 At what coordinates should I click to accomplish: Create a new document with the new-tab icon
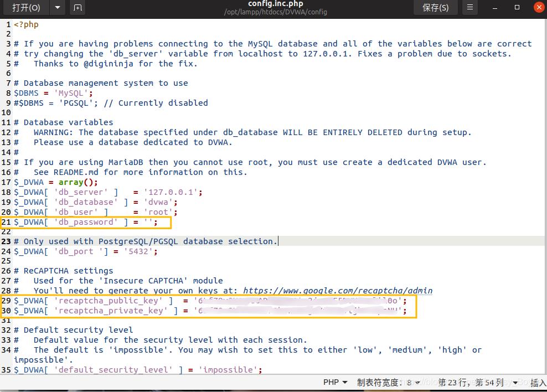(x=78, y=8)
